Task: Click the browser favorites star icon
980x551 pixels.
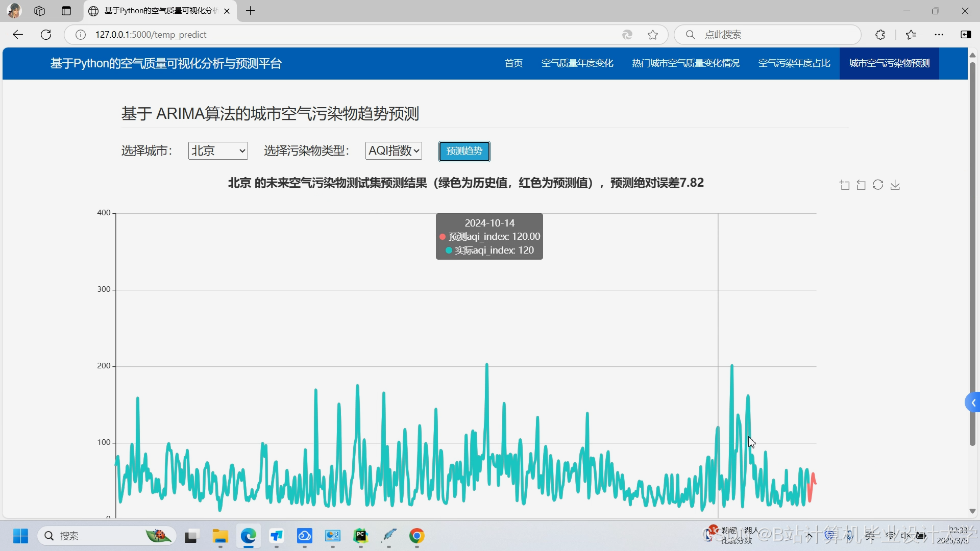Action: tap(653, 35)
